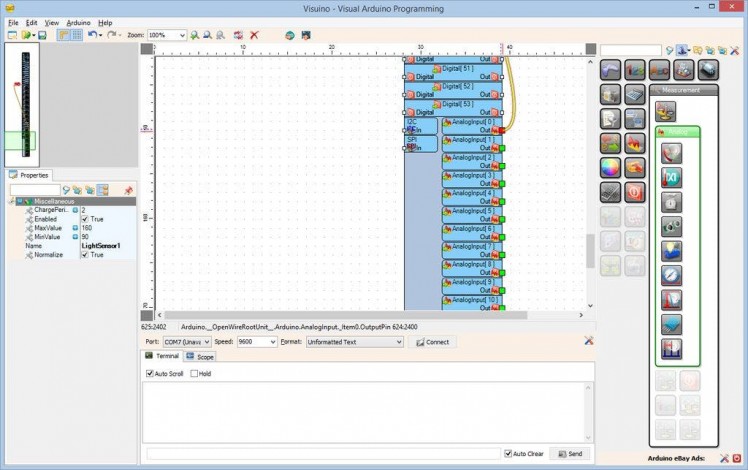Click the Undo arrow icon
Image resolution: width=748 pixels, height=470 pixels.
(93, 35)
